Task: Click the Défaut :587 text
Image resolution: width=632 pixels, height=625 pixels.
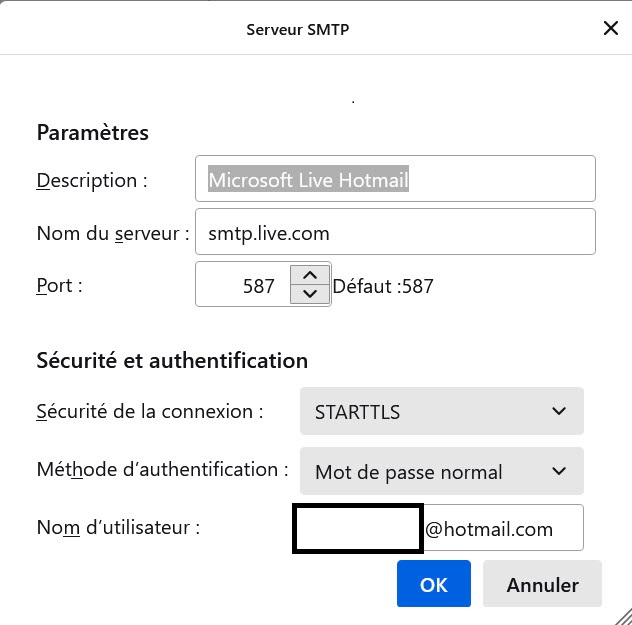Action: 383,286
